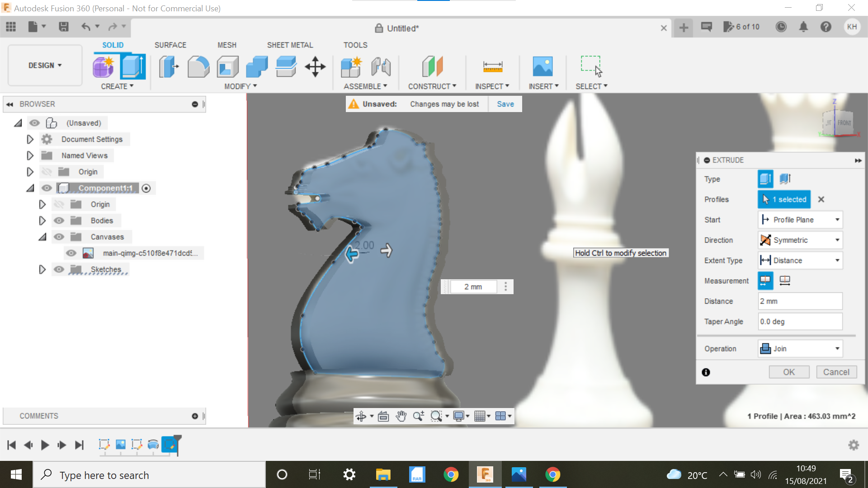Open the Fillet tool
868x488 pixels.
click(x=198, y=66)
